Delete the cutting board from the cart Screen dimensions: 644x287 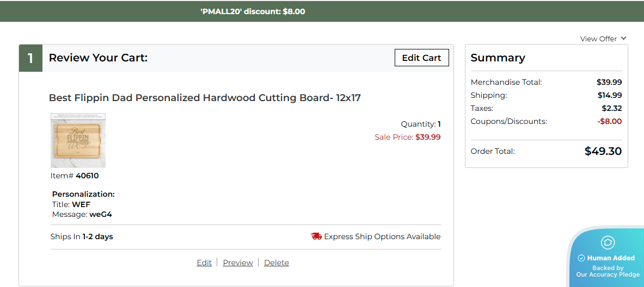277,263
